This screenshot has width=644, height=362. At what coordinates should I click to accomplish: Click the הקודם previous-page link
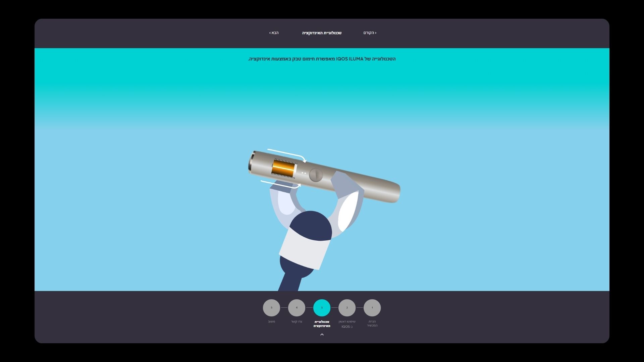coord(370,33)
